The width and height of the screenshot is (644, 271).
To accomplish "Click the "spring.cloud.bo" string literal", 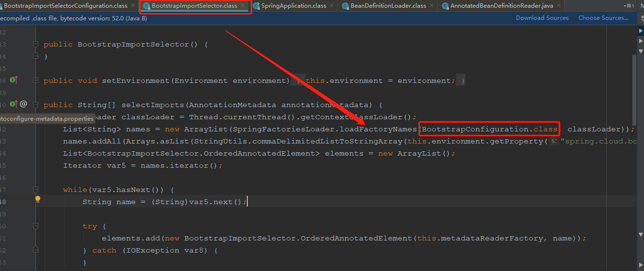I will tap(598, 142).
